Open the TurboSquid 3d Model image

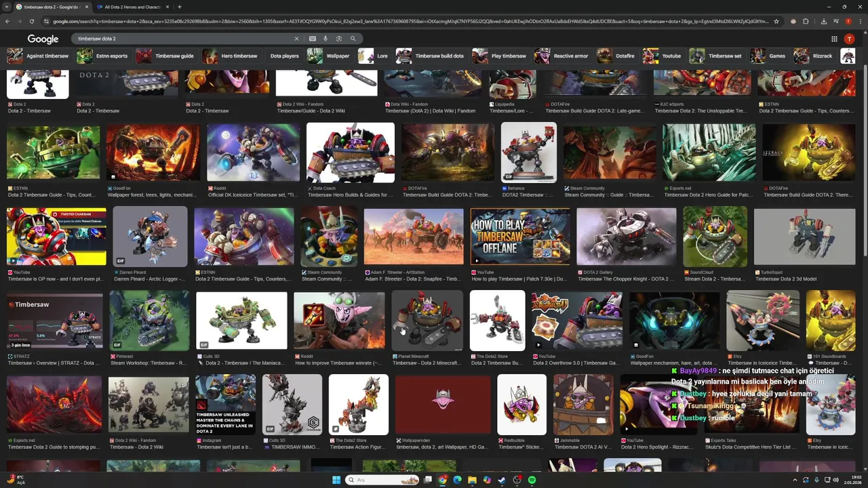[x=805, y=237]
